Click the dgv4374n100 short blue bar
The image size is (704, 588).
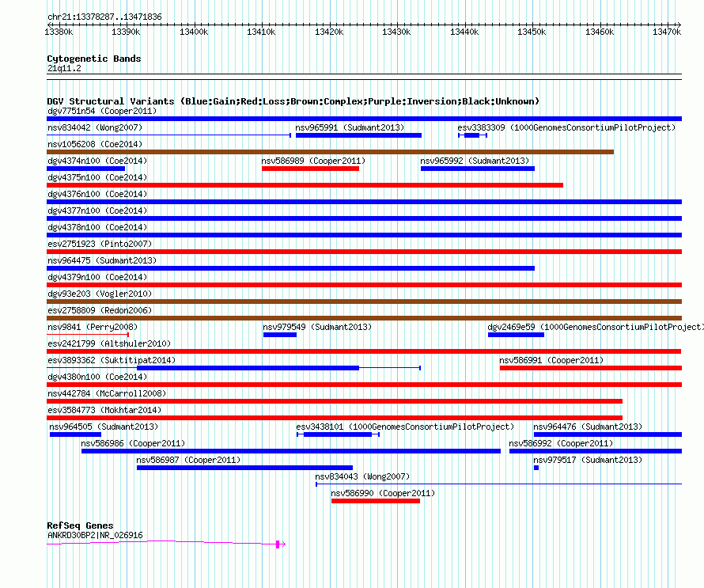(85, 169)
